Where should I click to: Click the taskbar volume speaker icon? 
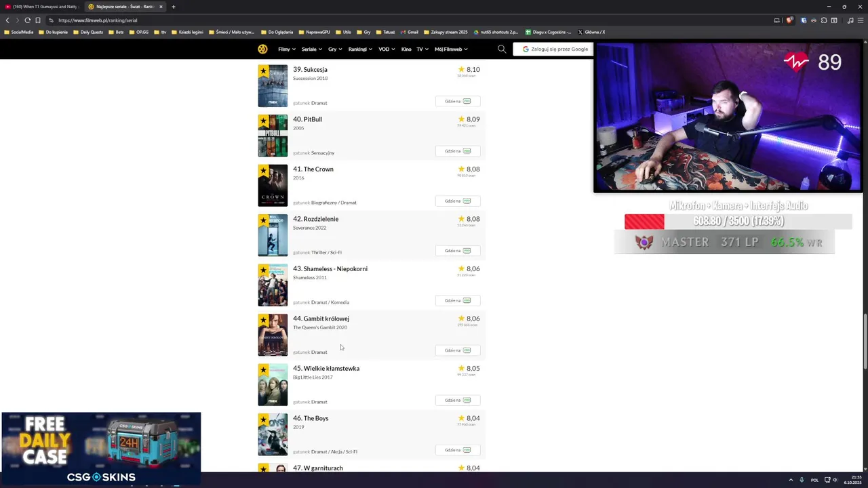coord(835,480)
